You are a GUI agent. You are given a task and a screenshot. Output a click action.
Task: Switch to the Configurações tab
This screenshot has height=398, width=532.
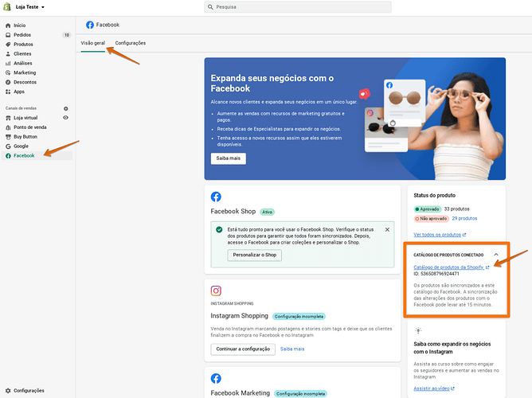(131, 44)
